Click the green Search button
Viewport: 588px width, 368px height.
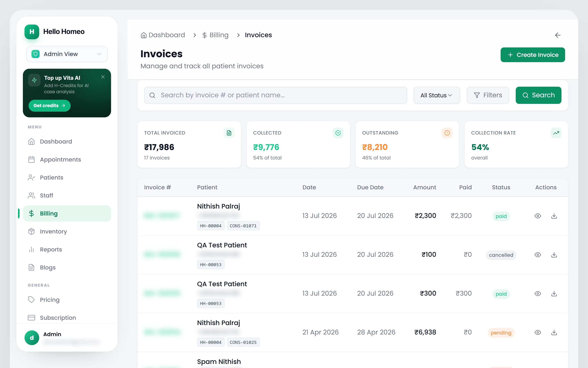pyautogui.click(x=538, y=95)
